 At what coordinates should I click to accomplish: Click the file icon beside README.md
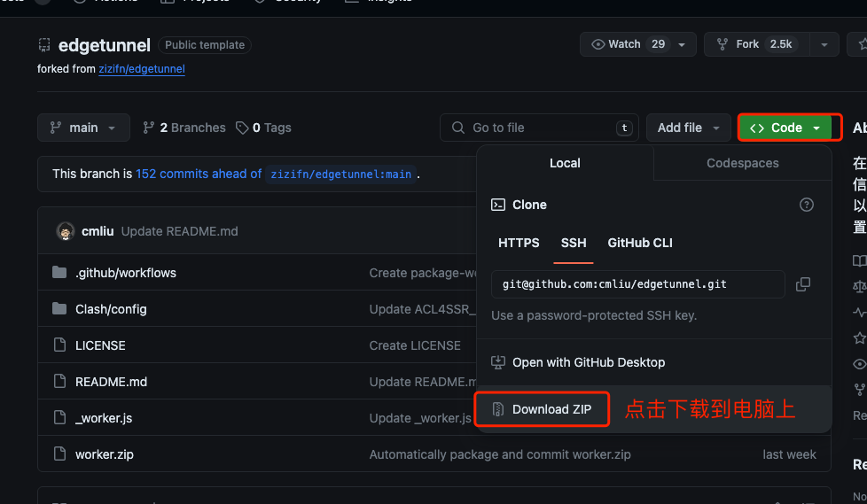click(x=59, y=381)
